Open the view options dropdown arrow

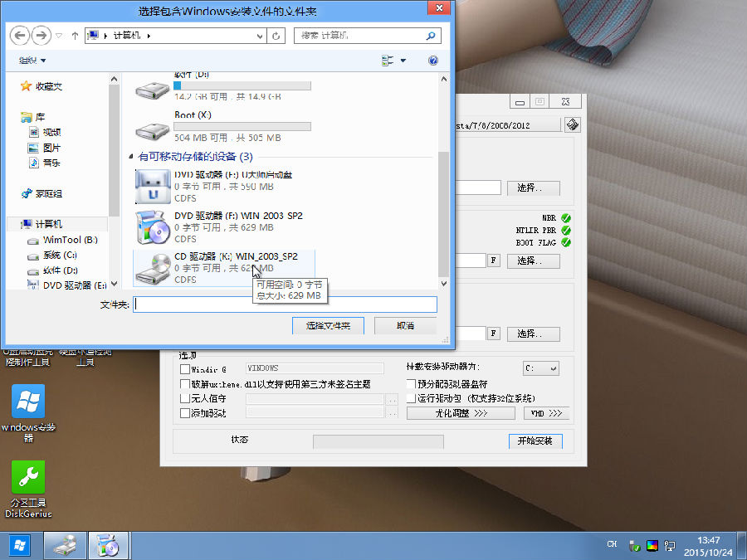pos(403,61)
